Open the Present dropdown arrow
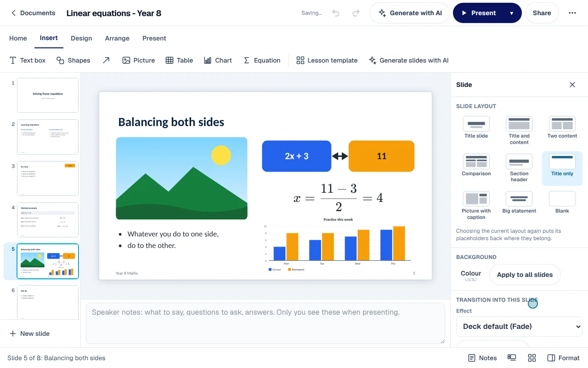 [x=512, y=13]
